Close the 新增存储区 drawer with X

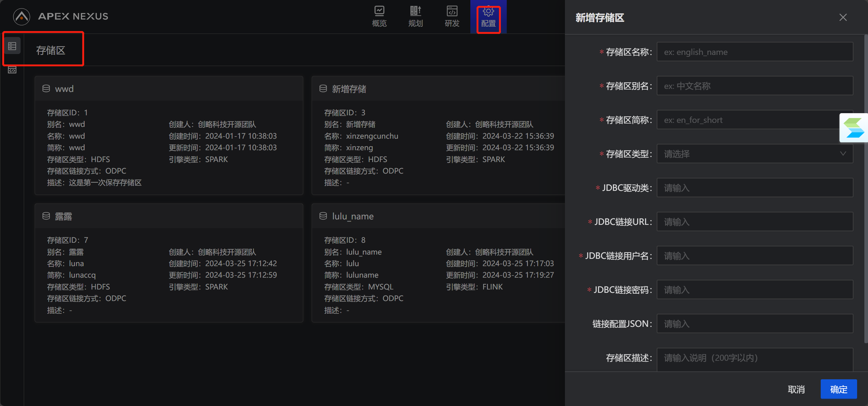click(x=843, y=18)
